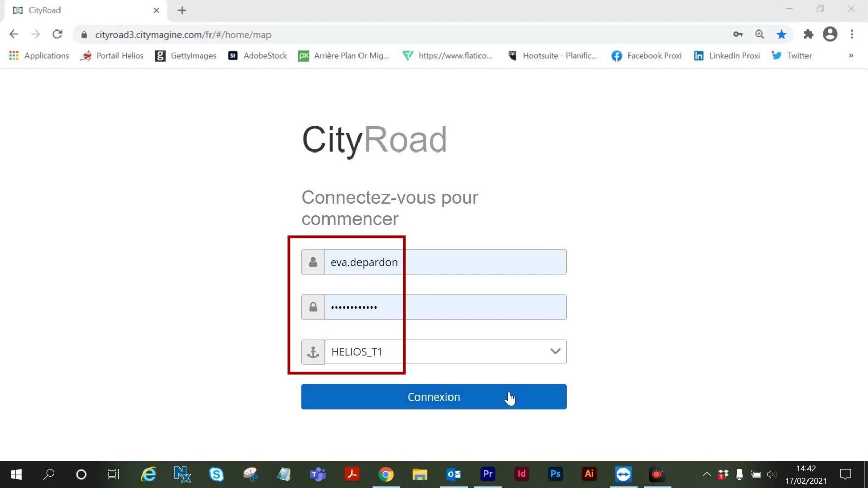Viewport: 868px width, 488px height.
Task: Open saved passwords key icon
Action: 738,34
